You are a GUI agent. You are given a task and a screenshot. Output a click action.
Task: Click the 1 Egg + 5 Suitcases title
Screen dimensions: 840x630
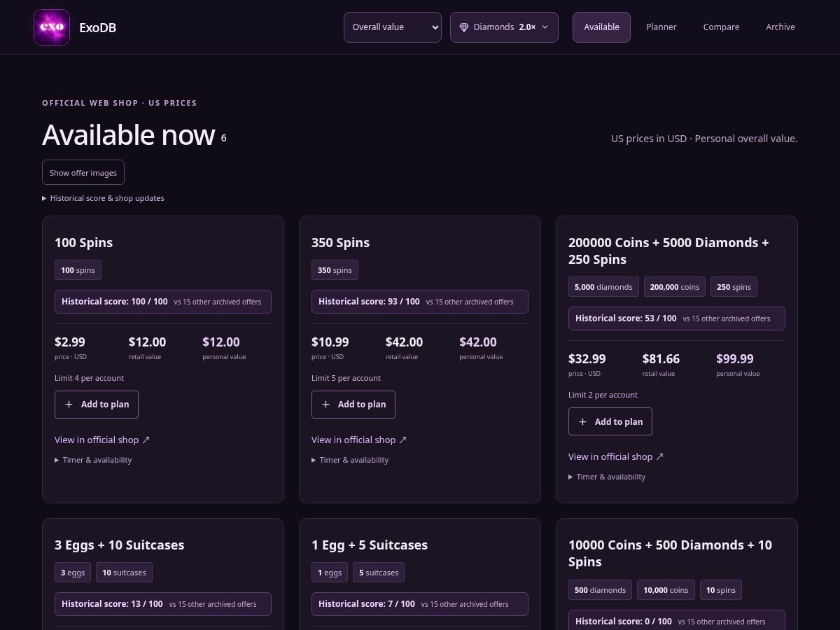[x=370, y=545]
